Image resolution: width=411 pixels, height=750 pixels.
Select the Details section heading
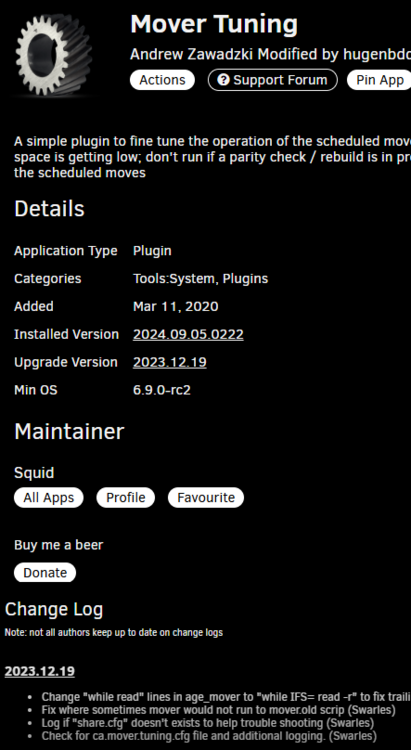click(x=49, y=209)
